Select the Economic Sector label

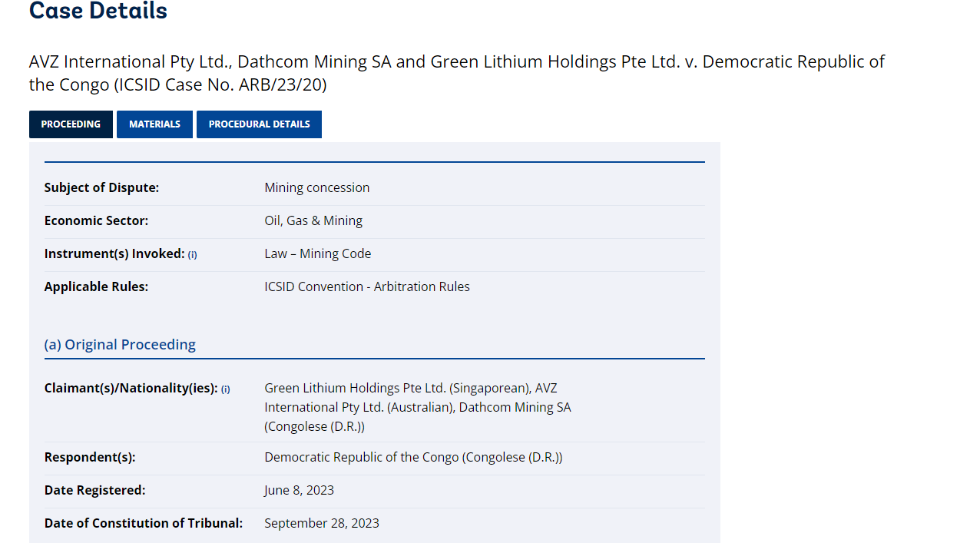(96, 220)
